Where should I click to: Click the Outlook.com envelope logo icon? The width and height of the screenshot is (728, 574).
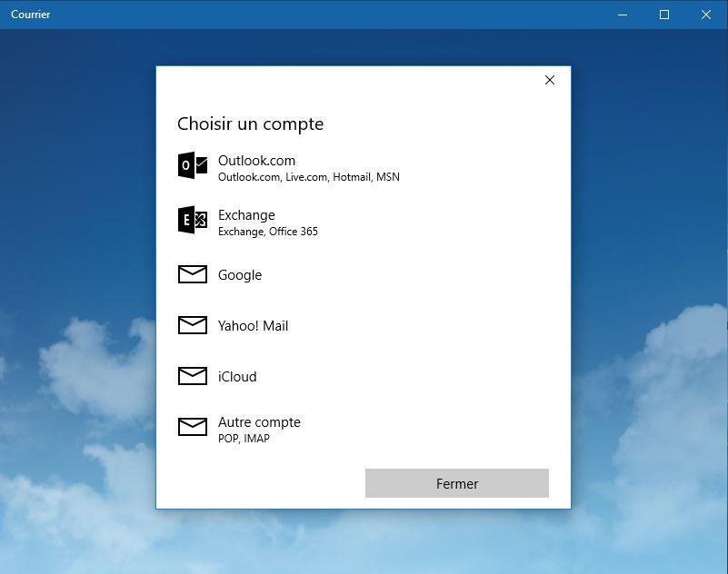pos(193,165)
